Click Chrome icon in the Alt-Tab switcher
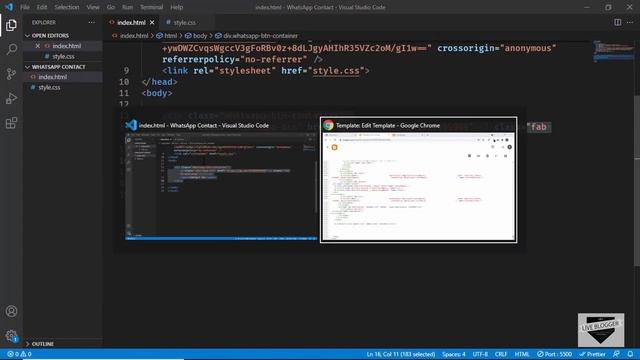The image size is (640, 360). click(x=328, y=125)
